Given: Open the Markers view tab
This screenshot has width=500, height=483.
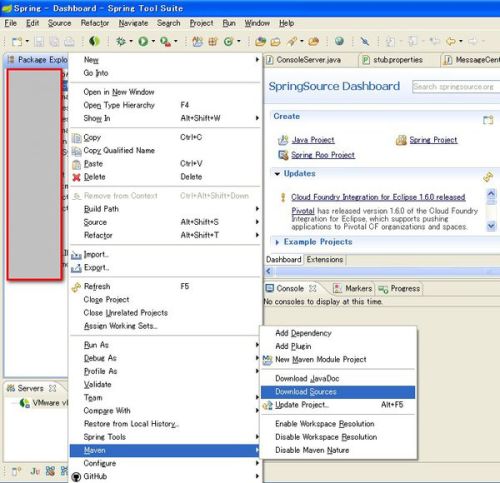Looking at the screenshot, I should 353,288.
